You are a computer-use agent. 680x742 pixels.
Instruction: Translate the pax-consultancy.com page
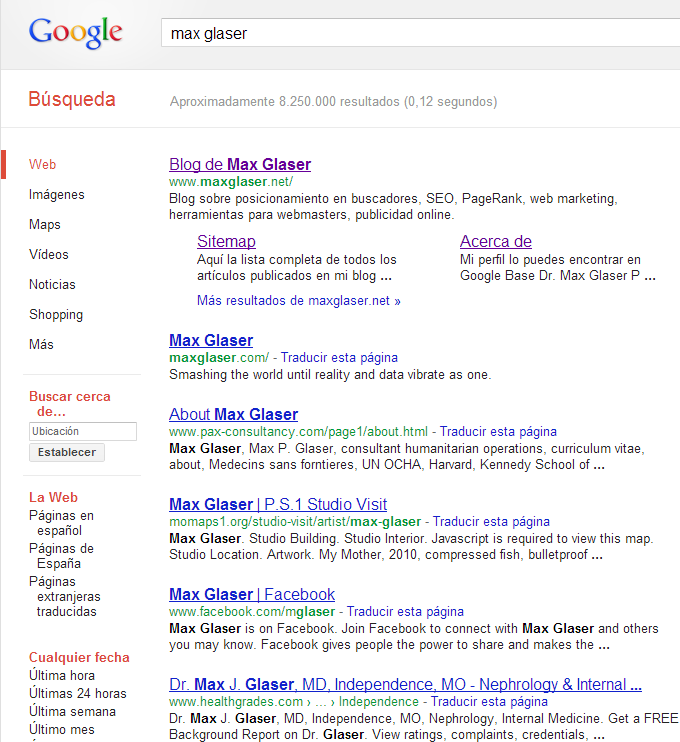coord(498,432)
